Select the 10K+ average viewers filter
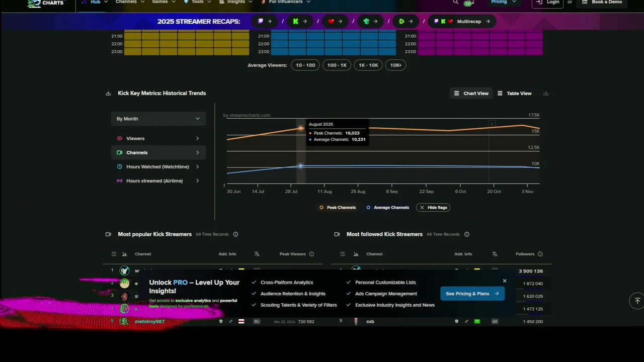 [x=396, y=65]
